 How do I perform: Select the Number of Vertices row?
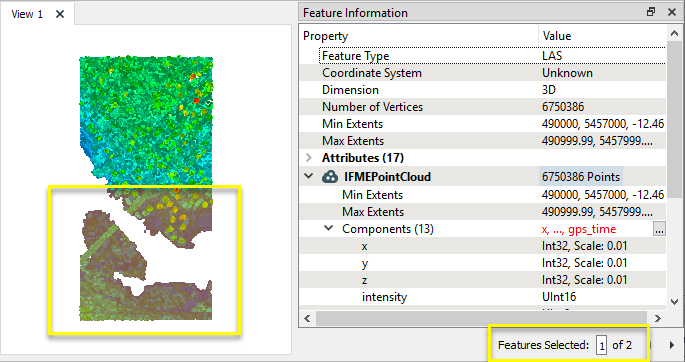click(x=483, y=107)
